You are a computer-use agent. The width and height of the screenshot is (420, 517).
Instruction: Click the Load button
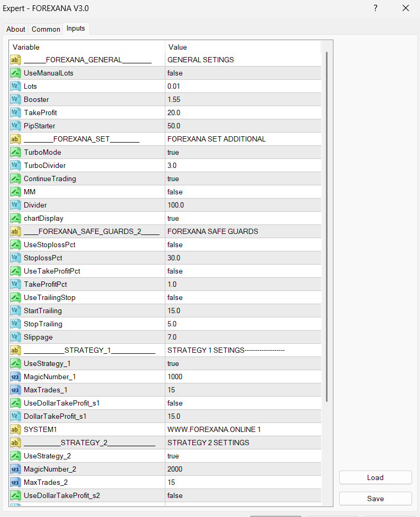click(x=375, y=477)
